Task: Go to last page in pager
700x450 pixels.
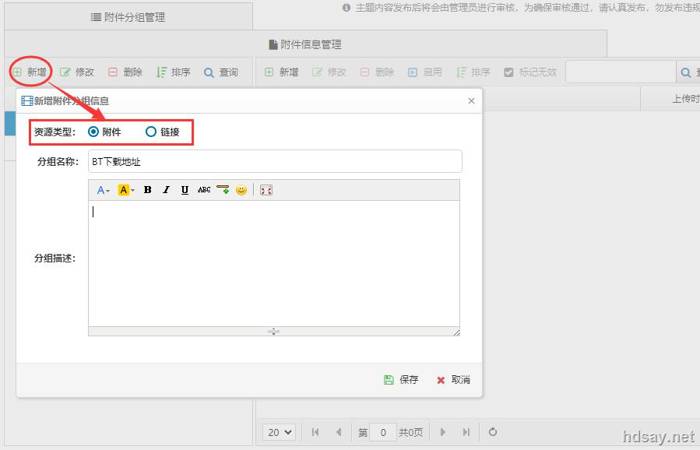Action: click(466, 432)
